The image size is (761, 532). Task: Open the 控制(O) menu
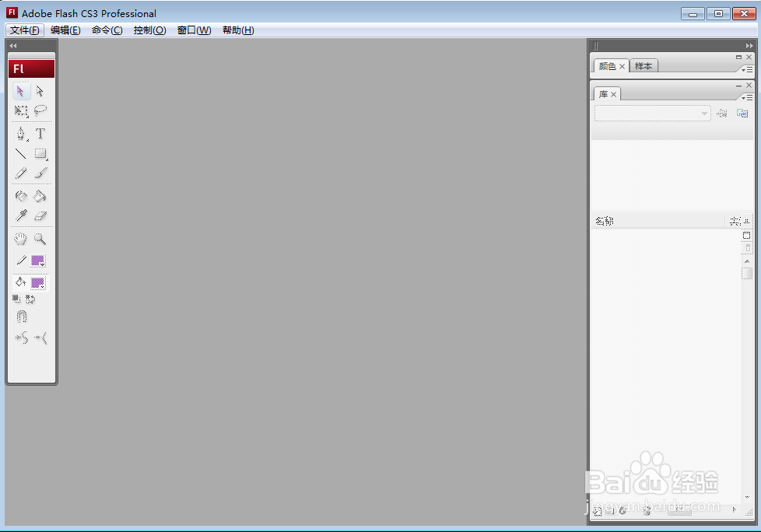pyautogui.click(x=150, y=30)
